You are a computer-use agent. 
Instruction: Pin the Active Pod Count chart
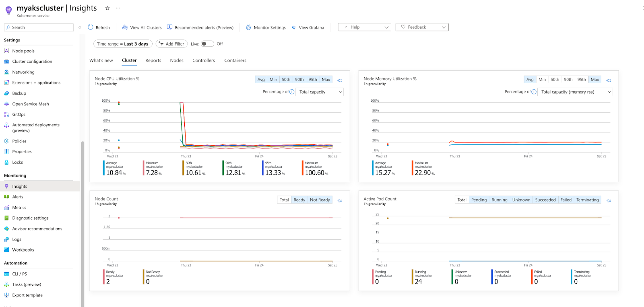[609, 201]
